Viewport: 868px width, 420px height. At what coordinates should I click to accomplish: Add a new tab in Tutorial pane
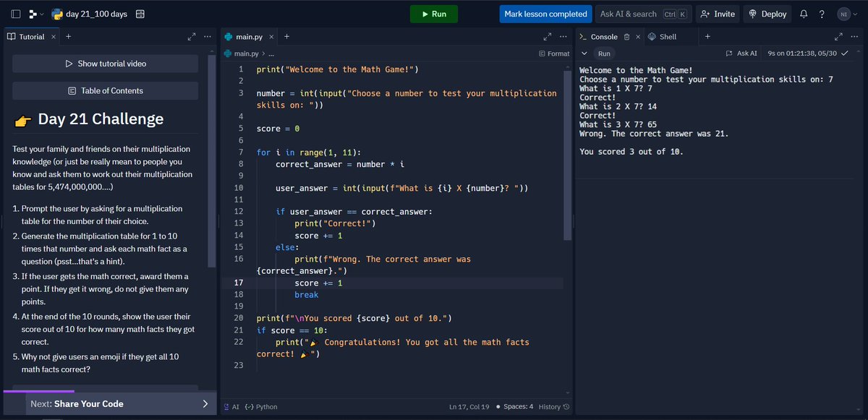[68, 36]
